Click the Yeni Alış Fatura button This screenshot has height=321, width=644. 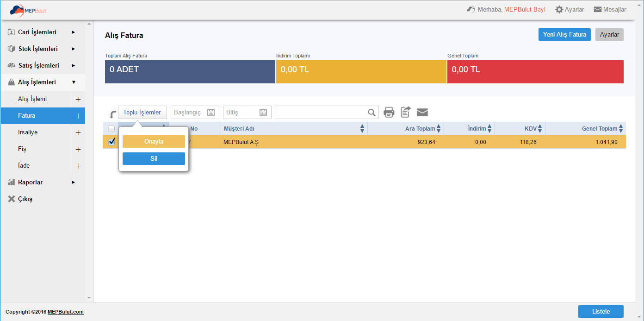(x=564, y=35)
